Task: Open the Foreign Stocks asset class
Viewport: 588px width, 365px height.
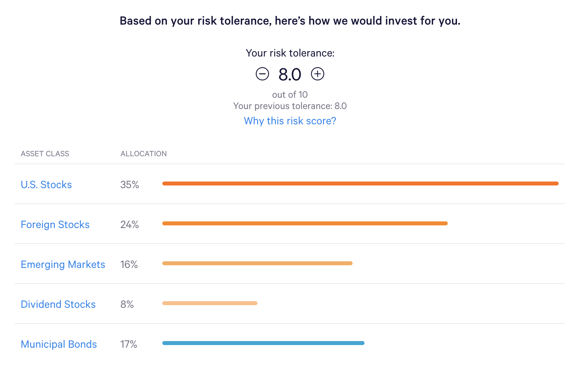Action: tap(55, 224)
